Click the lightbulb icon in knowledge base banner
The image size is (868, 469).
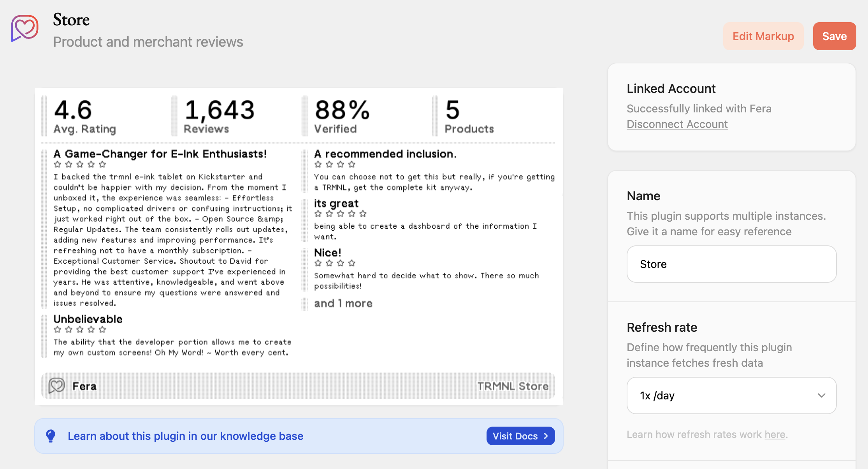[x=51, y=436]
